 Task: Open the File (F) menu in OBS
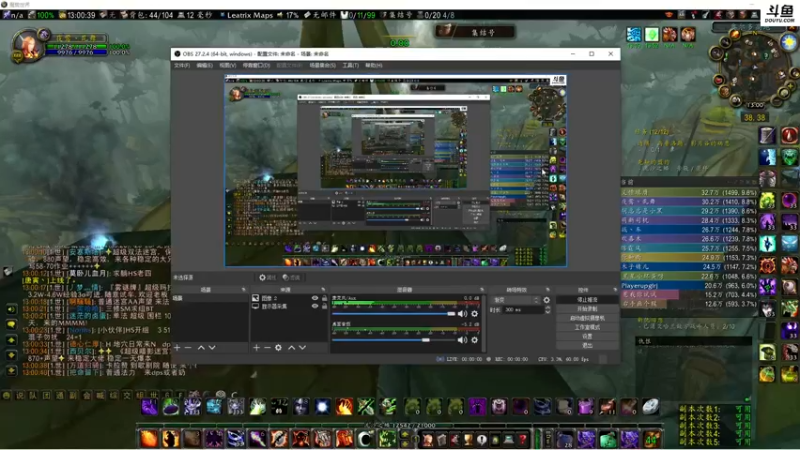[182, 65]
